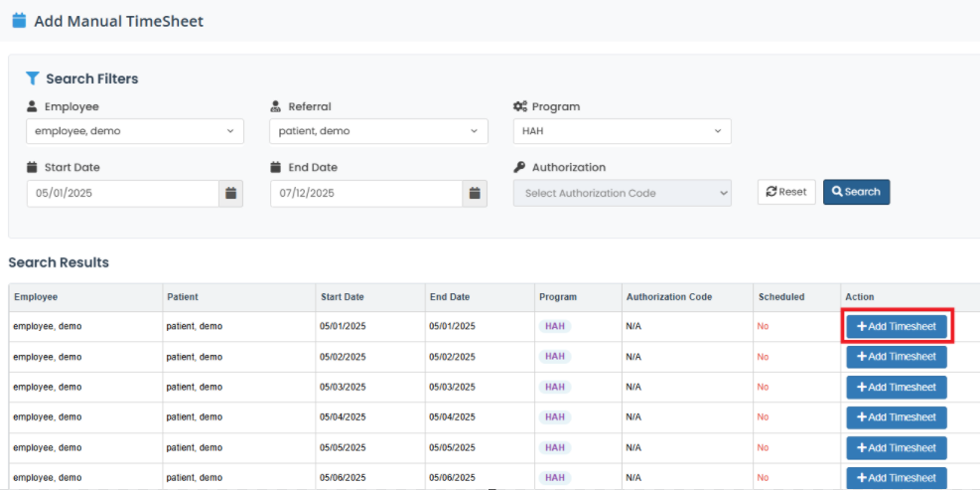Click the calendar icon beside Start Date label
980x490 pixels.
tap(33, 167)
